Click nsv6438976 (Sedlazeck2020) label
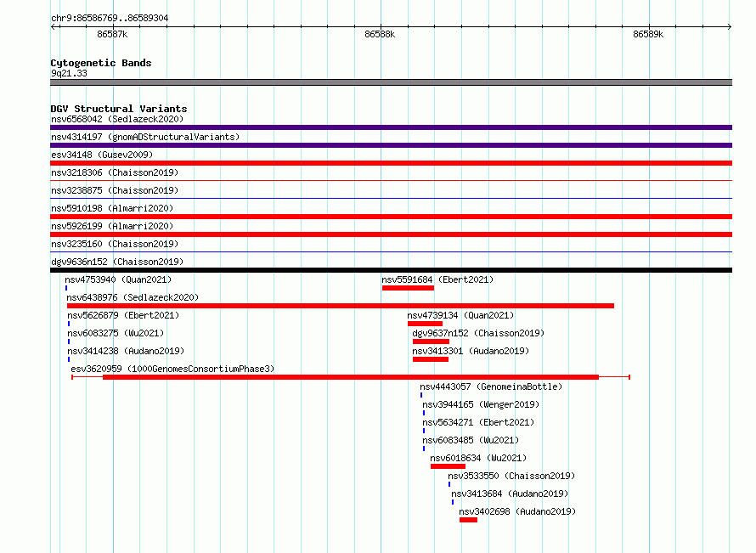 (x=133, y=297)
